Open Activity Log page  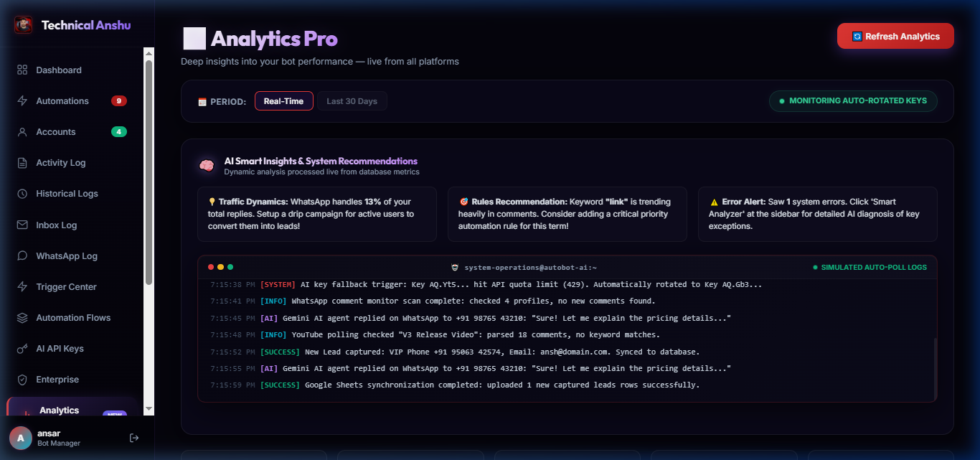(x=72, y=163)
